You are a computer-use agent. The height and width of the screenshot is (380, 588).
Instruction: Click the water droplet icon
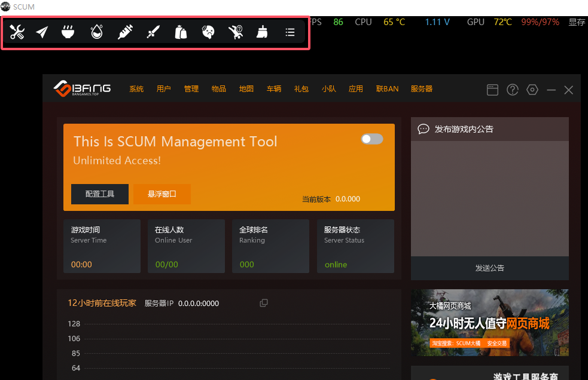point(97,32)
